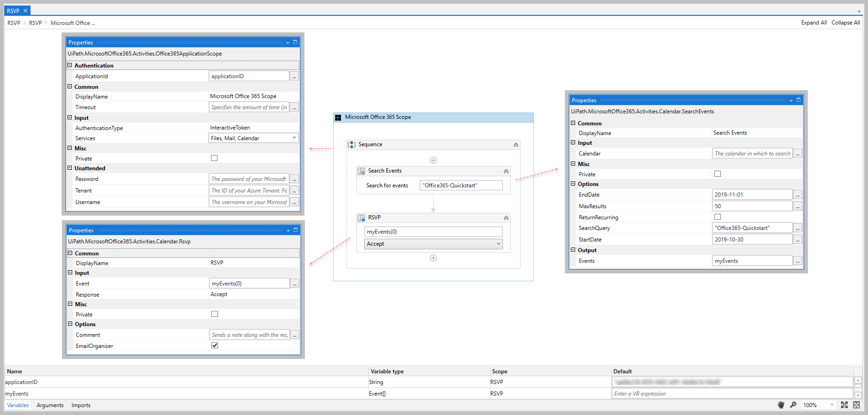Image resolution: width=868 pixels, height=415 pixels.
Task: Open ellipsis editor for ApplicationId
Action: (x=294, y=76)
